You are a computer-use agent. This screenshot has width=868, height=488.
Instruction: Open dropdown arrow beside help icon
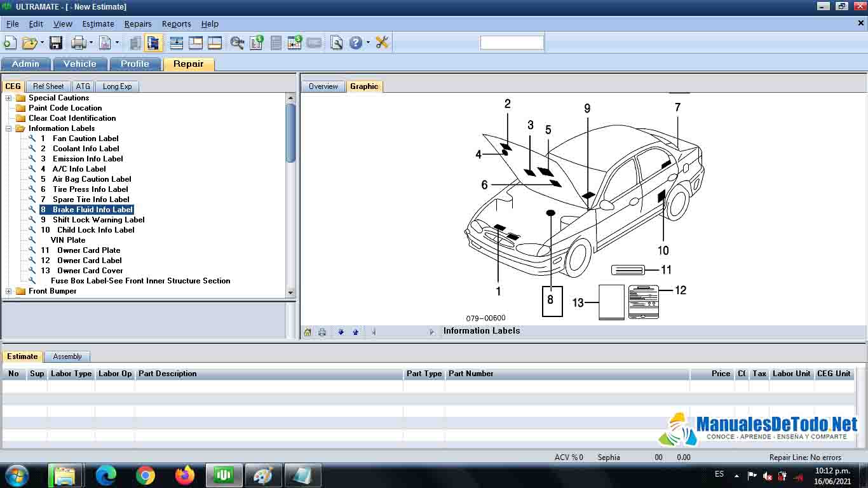click(x=368, y=43)
